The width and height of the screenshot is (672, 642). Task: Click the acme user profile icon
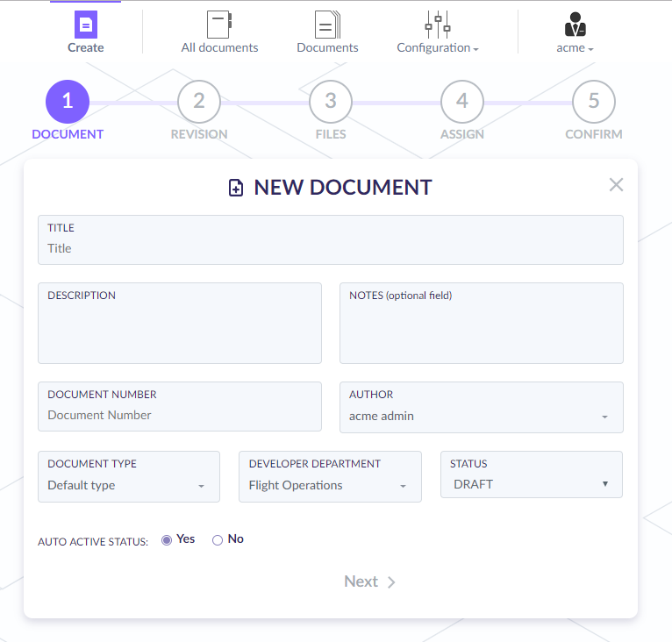click(575, 25)
